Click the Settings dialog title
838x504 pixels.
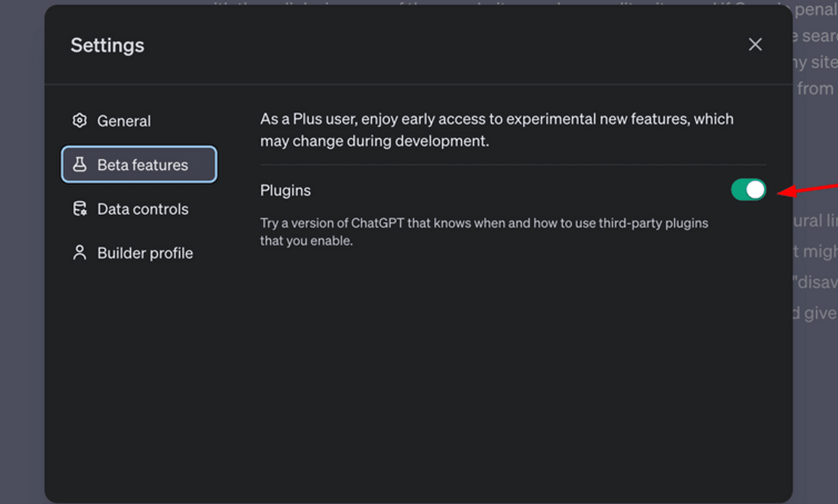click(x=108, y=45)
